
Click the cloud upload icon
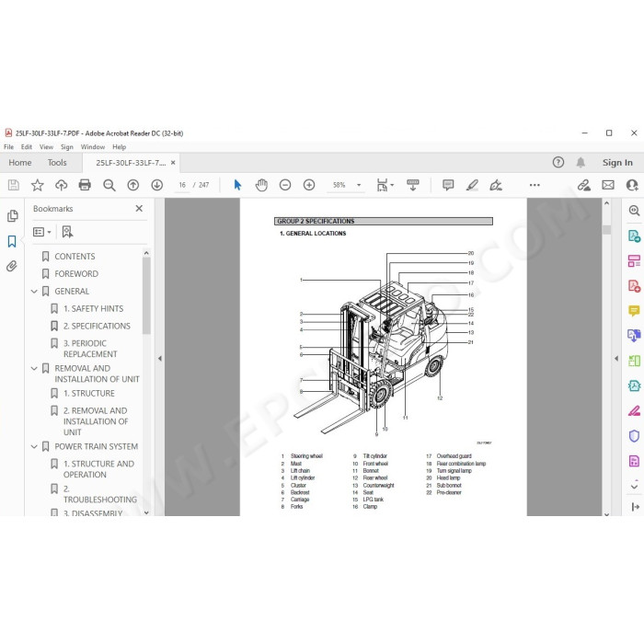coord(62,185)
